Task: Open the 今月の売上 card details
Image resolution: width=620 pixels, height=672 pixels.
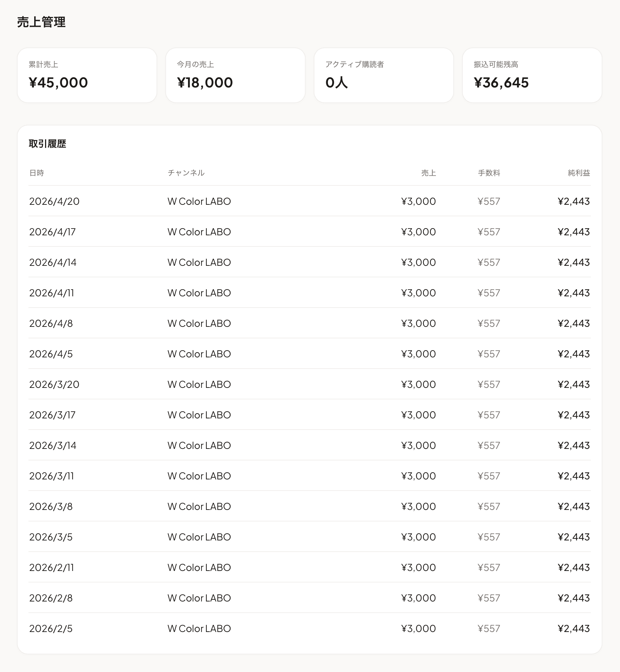Action: click(x=235, y=75)
